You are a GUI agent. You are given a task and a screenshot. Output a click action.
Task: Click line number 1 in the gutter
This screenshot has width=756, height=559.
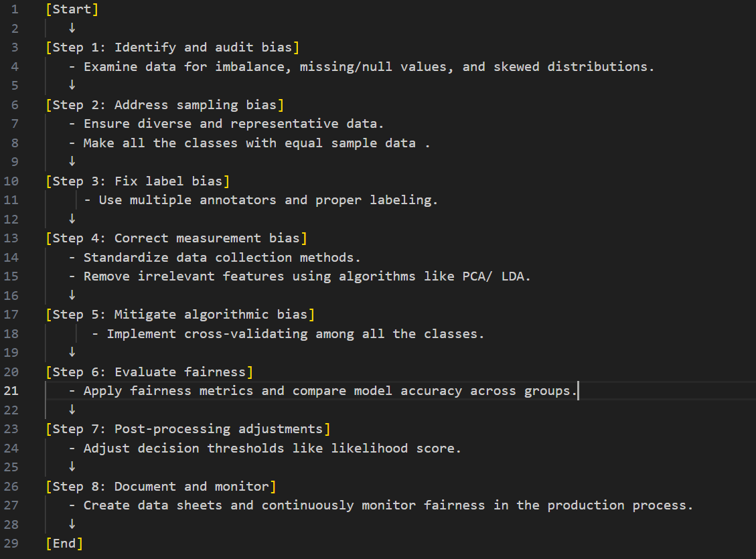(x=15, y=9)
